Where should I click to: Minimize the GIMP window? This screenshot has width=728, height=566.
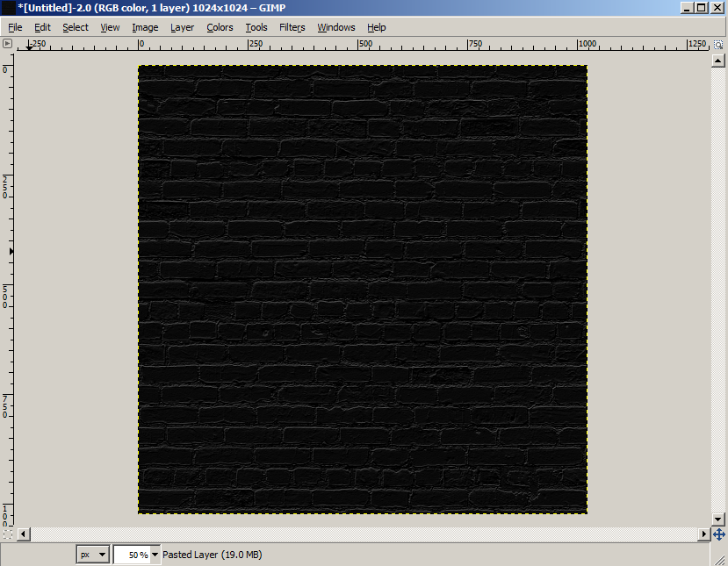[688, 7]
